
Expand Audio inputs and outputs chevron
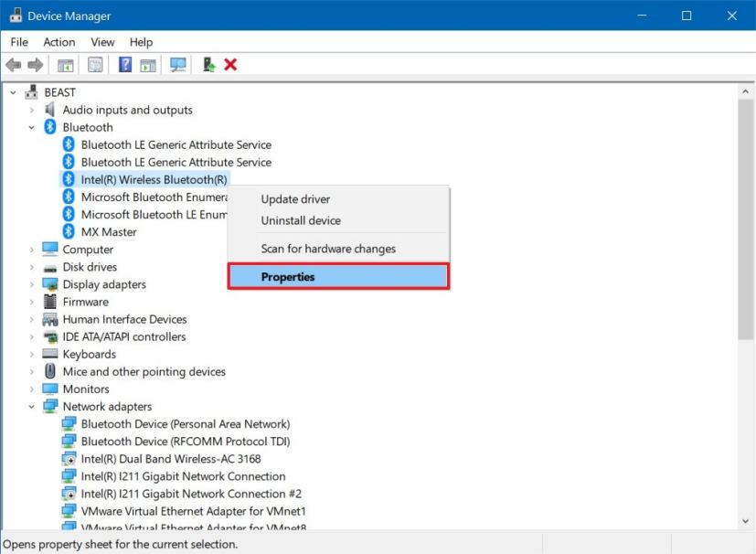point(32,110)
